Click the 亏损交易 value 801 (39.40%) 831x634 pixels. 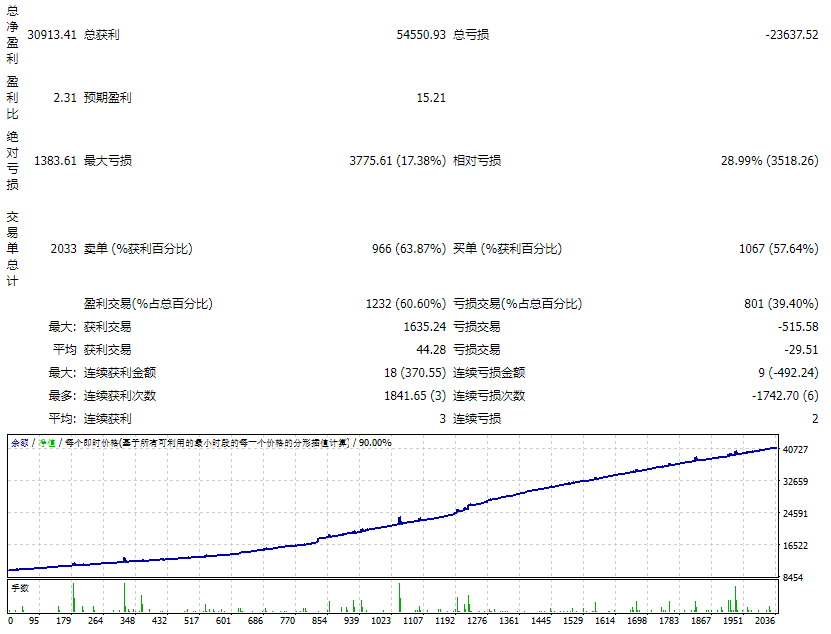click(779, 304)
